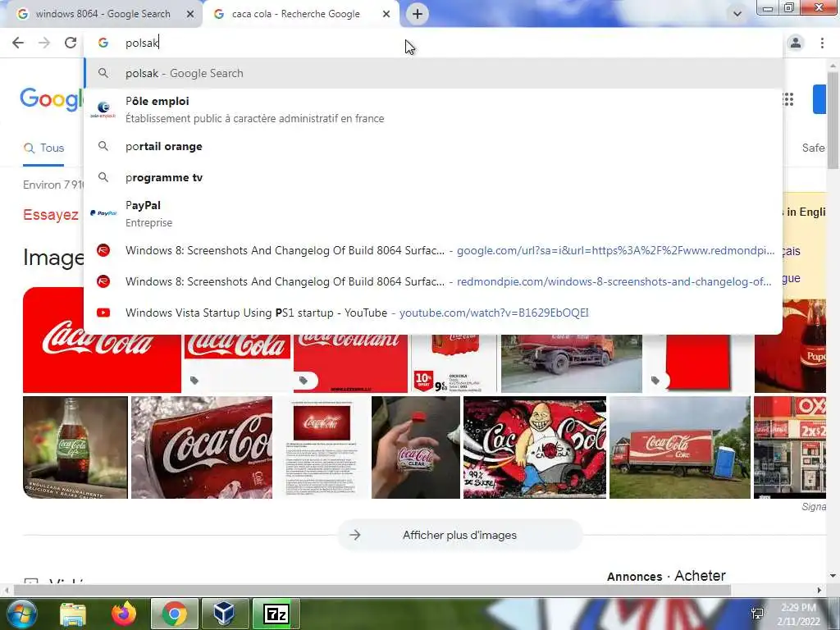Click the Pôle emploi logo icon

pyautogui.click(x=103, y=109)
